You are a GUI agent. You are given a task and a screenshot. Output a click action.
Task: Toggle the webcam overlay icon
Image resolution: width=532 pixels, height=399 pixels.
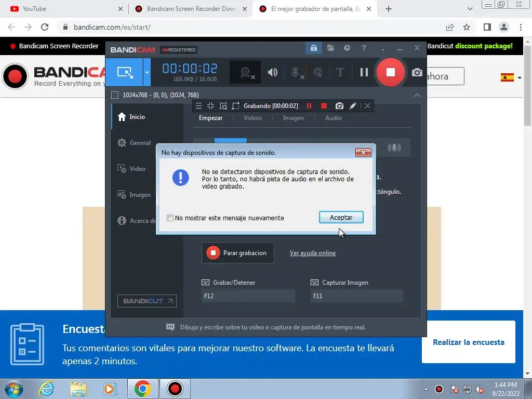tap(245, 72)
